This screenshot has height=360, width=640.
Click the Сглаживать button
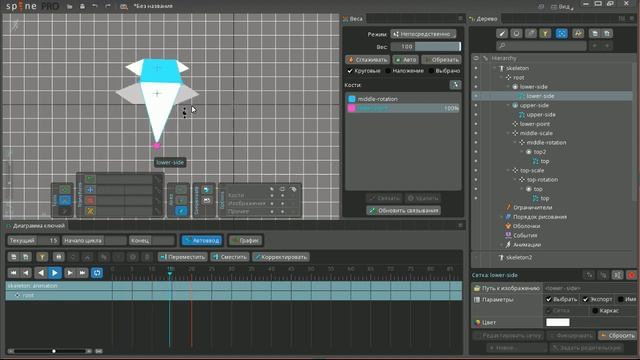[x=367, y=60]
